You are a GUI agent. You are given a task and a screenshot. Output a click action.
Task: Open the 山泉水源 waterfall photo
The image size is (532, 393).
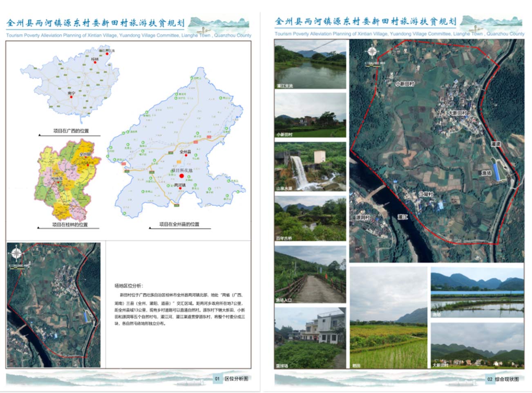coord(310,167)
